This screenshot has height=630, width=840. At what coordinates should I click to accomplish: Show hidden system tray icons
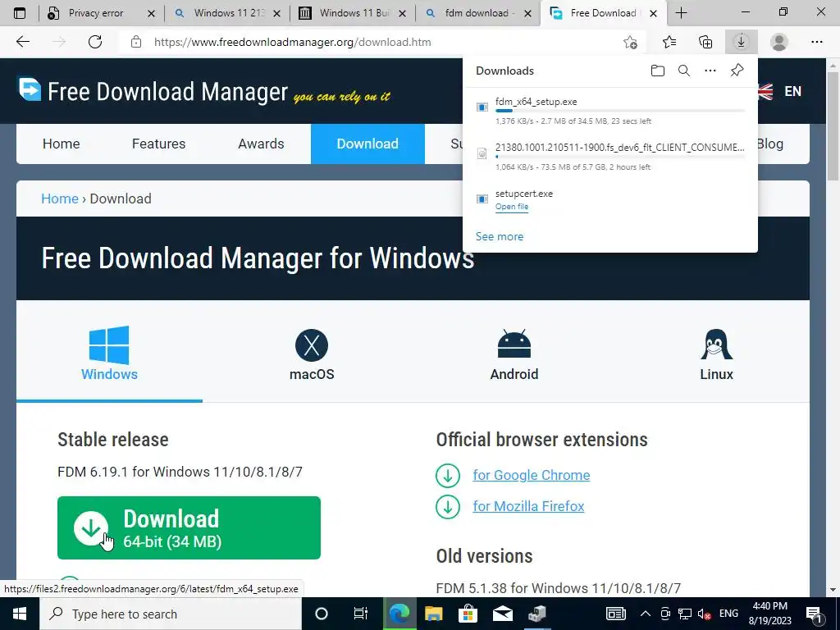(645, 614)
